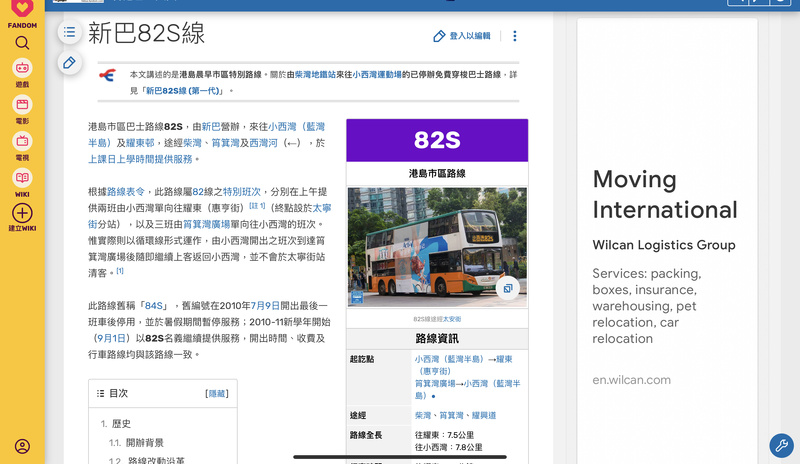Viewport: 800px width, 464px height.
Task: Visit en.wilcan.com ad link
Action: pos(632,380)
